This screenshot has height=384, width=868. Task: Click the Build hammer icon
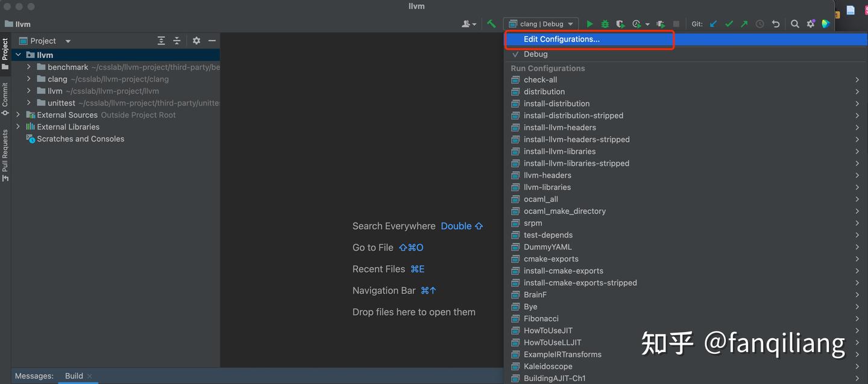pyautogui.click(x=491, y=24)
